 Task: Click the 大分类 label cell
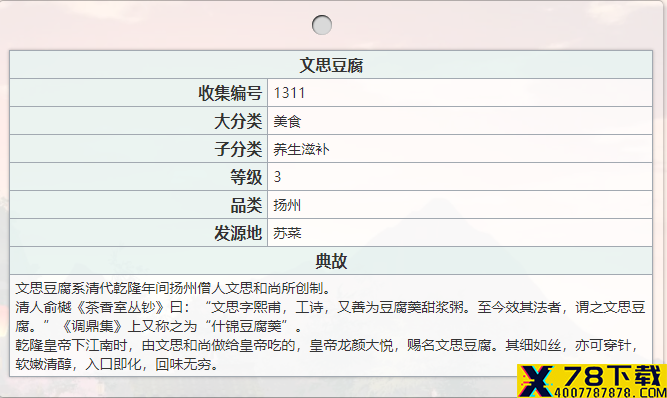(x=139, y=121)
